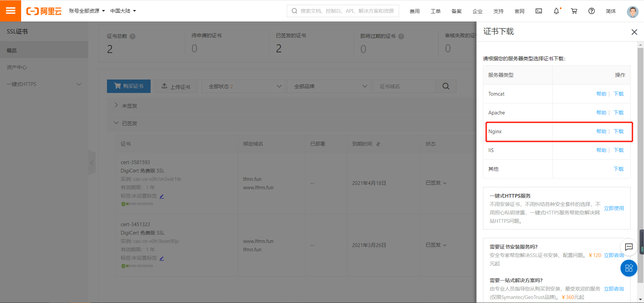Viewport: 644px width, 303px height.
Task: Click the Alibaba Cloud logo
Action: pos(44,11)
